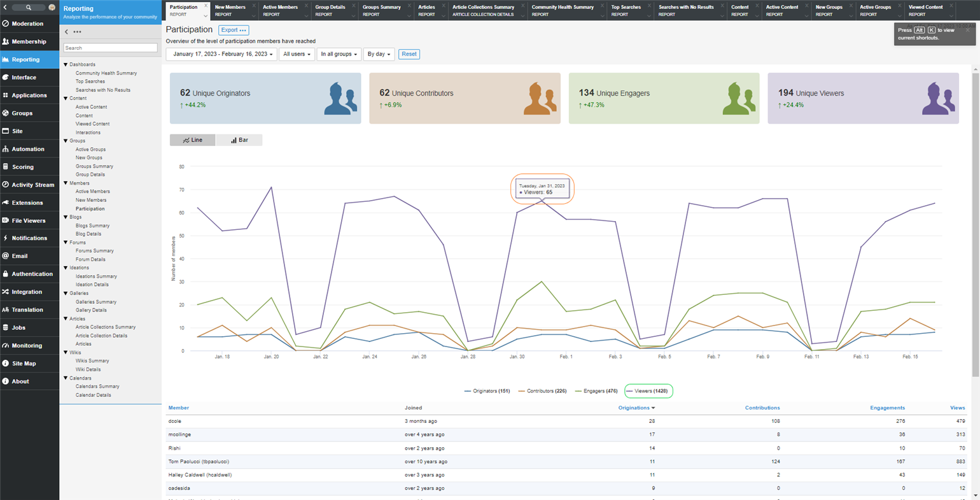Switch chart to Bar view

(239, 140)
